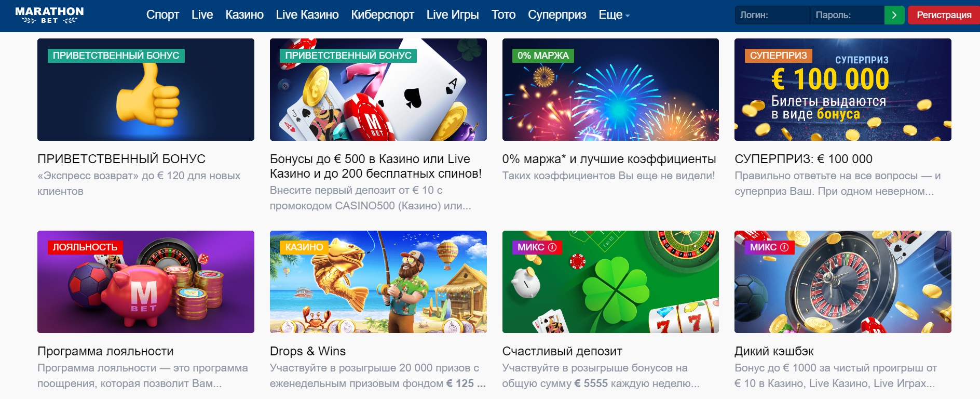Viewport: 980px width, 399px height.
Task: Click the info icon on Дикий кэшбэк badge
Action: [x=784, y=247]
